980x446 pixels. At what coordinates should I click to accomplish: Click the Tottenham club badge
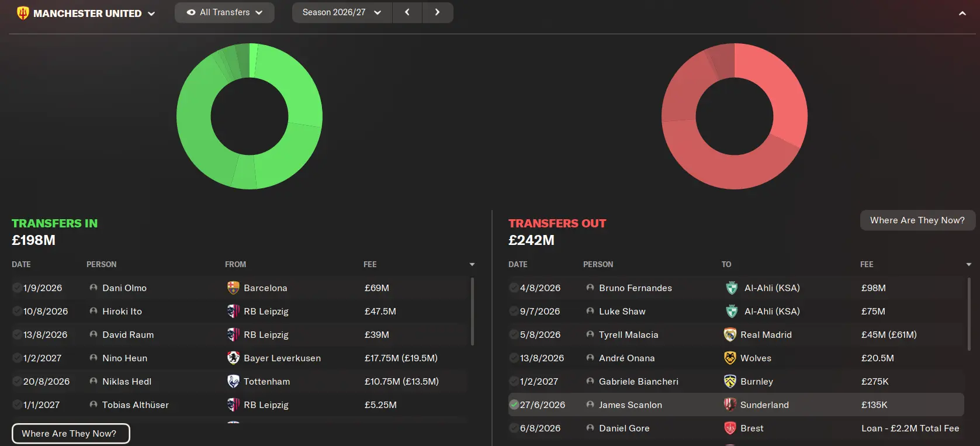[233, 381]
